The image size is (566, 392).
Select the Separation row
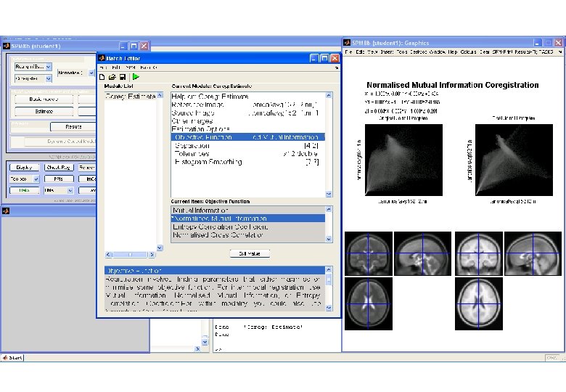248,146
